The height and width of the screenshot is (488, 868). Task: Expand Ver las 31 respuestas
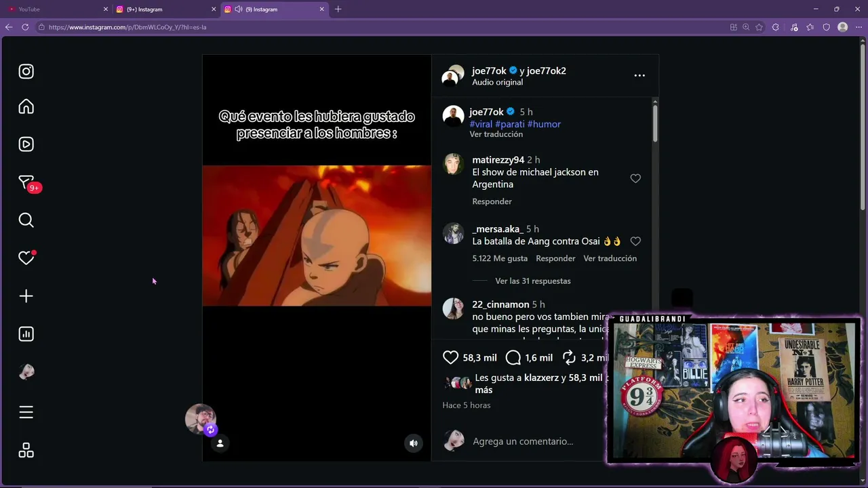pos(533,281)
